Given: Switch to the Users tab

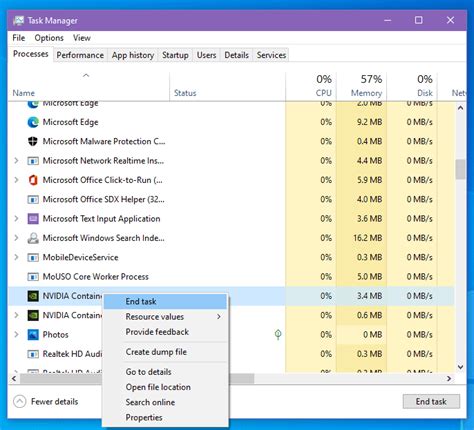Looking at the screenshot, I should [x=206, y=55].
